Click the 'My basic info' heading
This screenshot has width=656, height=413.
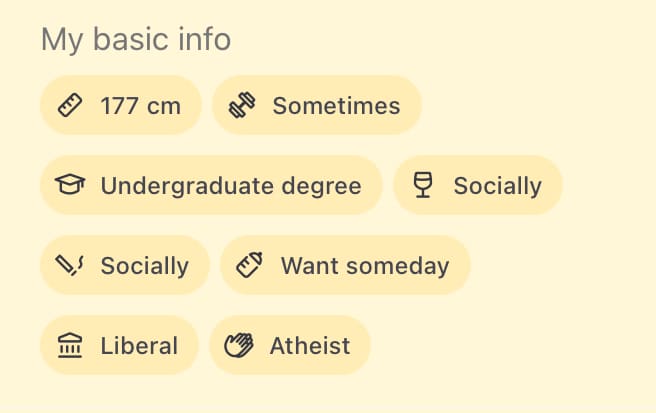[x=136, y=40]
